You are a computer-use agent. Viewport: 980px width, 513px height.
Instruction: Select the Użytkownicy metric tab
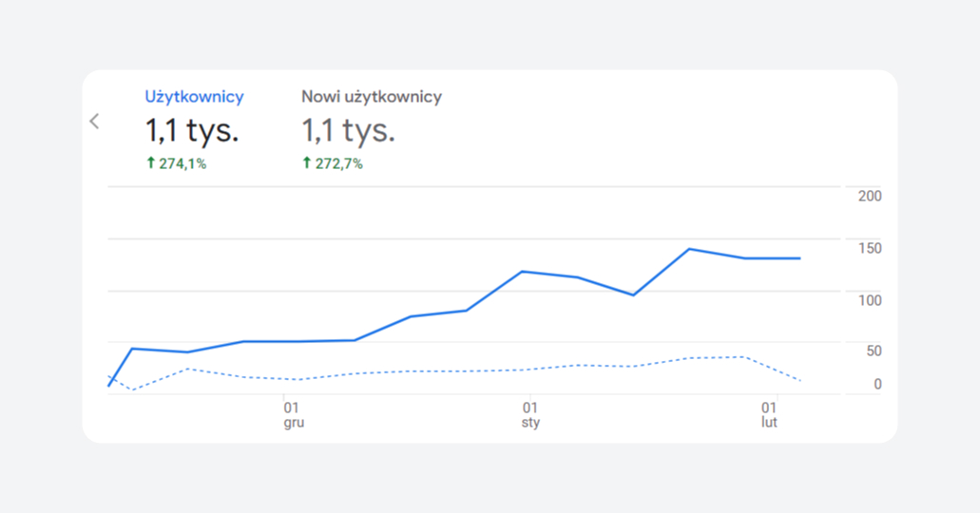coord(194,96)
